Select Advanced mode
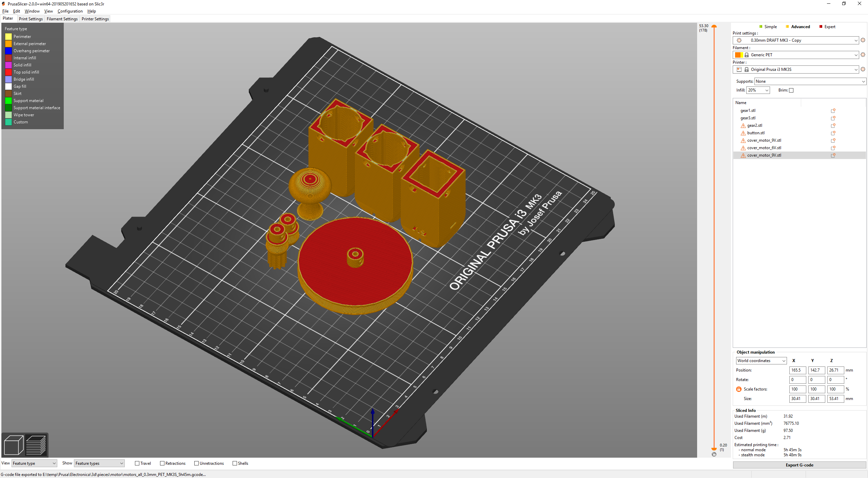This screenshot has width=868, height=478. pyautogui.click(x=798, y=27)
